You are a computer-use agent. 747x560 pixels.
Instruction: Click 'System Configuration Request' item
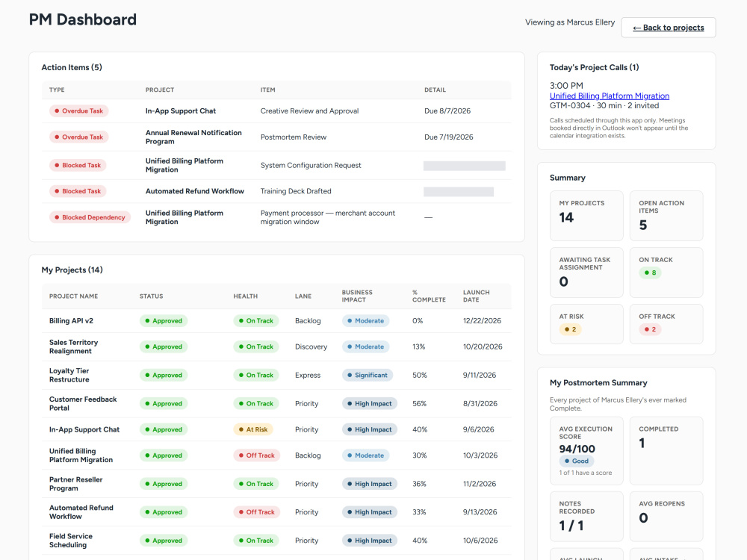tap(311, 165)
